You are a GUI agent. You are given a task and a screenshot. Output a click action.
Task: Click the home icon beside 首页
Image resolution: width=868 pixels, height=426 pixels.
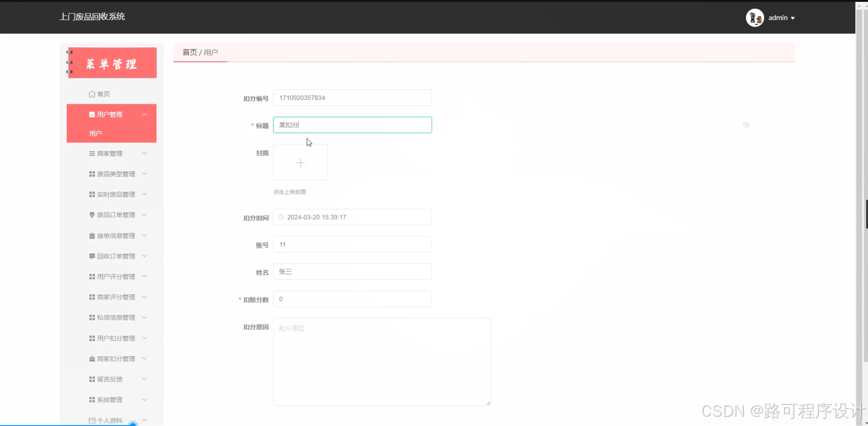92,94
